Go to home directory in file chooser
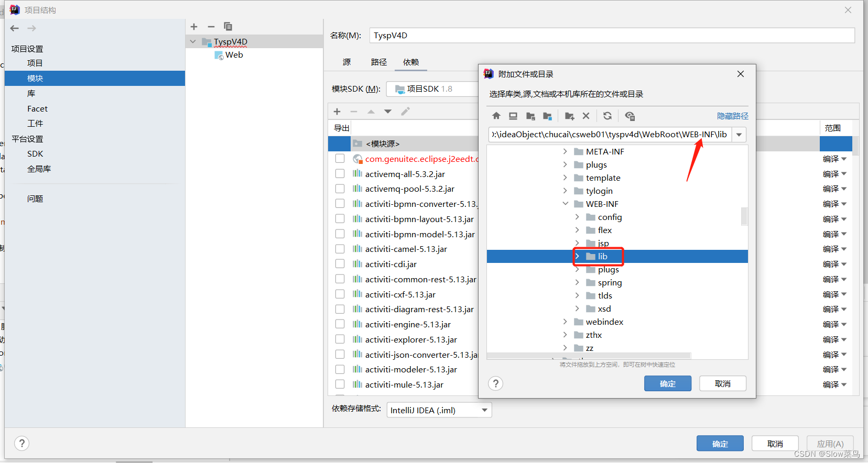This screenshot has height=463, width=868. 496,116
